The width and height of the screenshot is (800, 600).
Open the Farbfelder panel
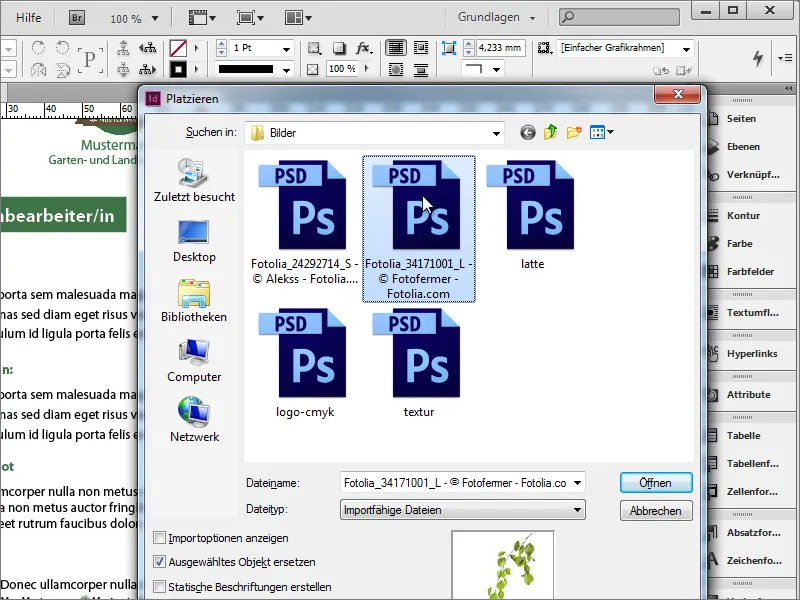click(x=750, y=271)
